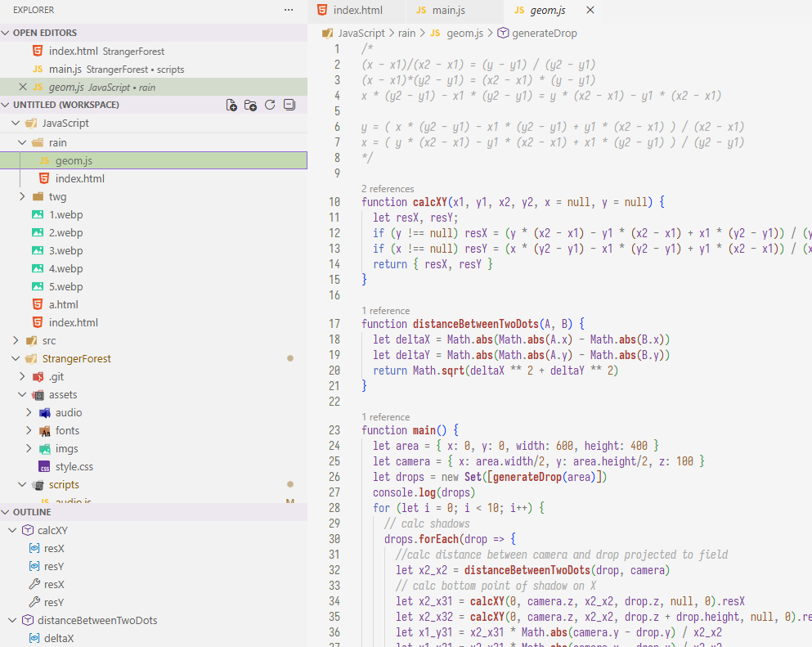Click '1 reference' above distanceBetweenTwoDots
Screen dimensions: 812x647
[x=386, y=311]
